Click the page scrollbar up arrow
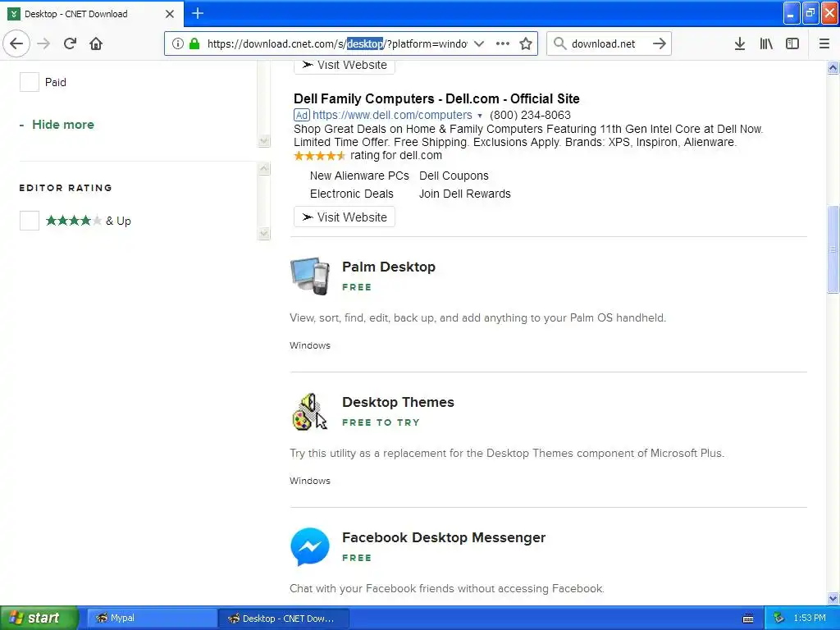Viewport: 840px width, 630px height. tap(833, 67)
